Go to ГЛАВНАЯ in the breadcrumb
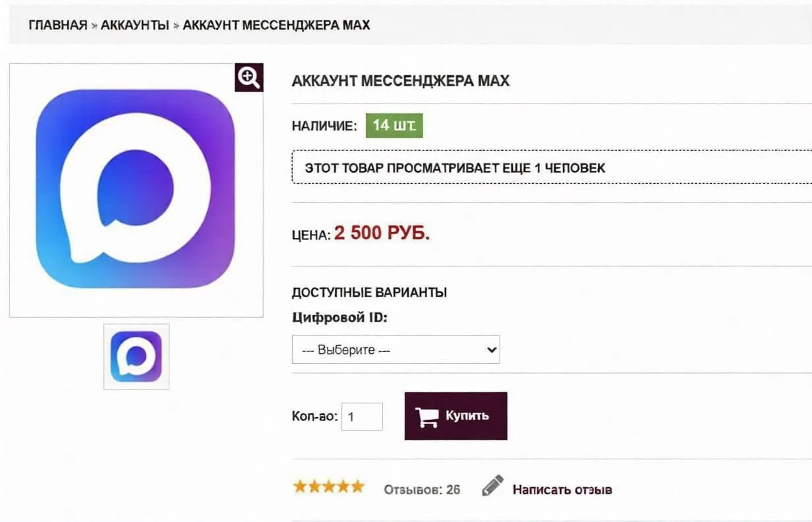The height and width of the screenshot is (522, 812). click(58, 26)
